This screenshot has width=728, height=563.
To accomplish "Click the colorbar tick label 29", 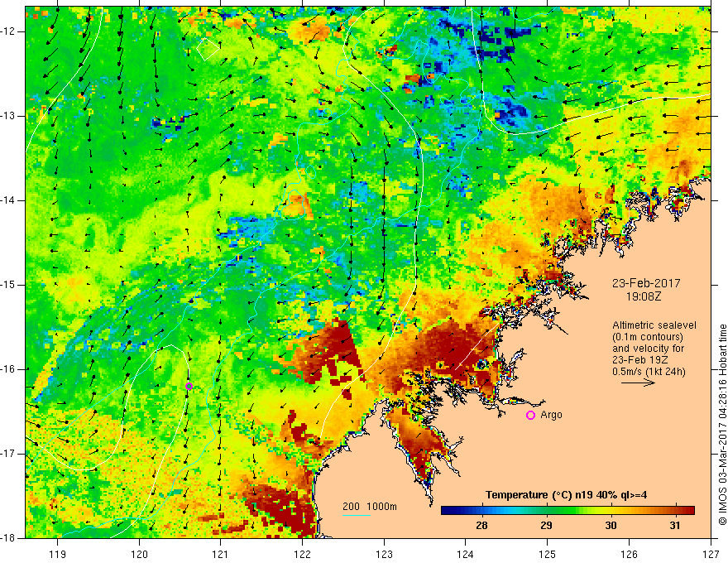I will (x=547, y=526).
